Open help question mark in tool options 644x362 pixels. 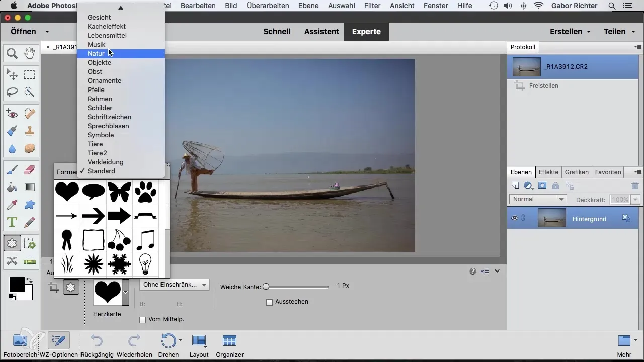pyautogui.click(x=473, y=271)
